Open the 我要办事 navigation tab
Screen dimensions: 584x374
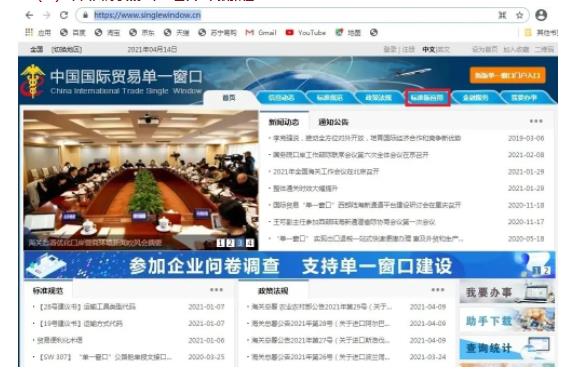click(x=524, y=98)
